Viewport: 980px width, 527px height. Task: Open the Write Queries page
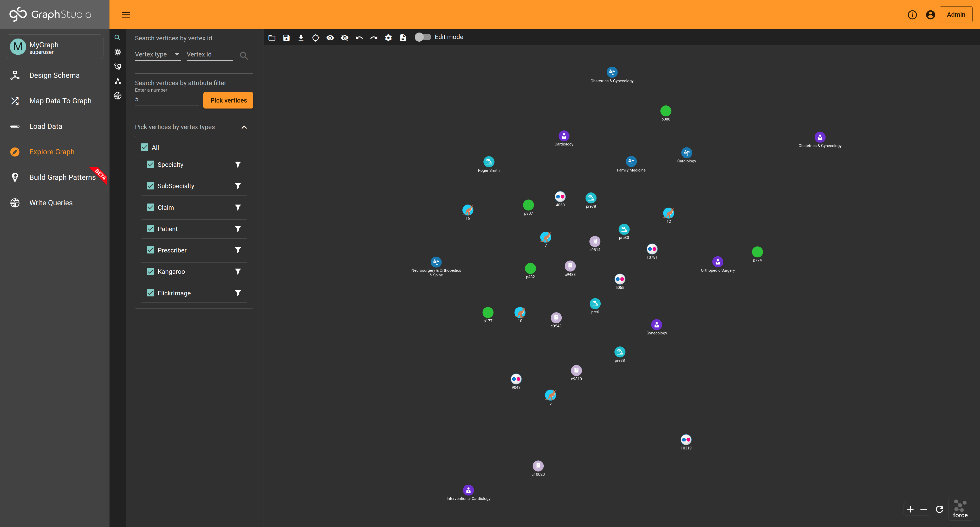(x=51, y=202)
